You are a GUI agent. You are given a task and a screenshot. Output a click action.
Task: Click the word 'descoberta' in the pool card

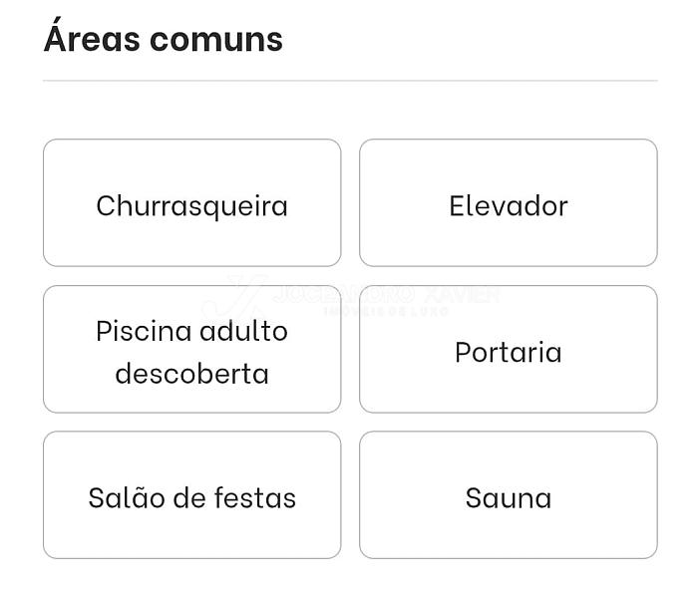point(191,374)
